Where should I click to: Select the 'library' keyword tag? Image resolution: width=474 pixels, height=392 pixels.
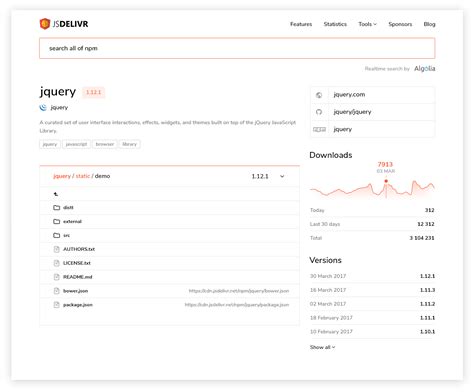pos(129,144)
